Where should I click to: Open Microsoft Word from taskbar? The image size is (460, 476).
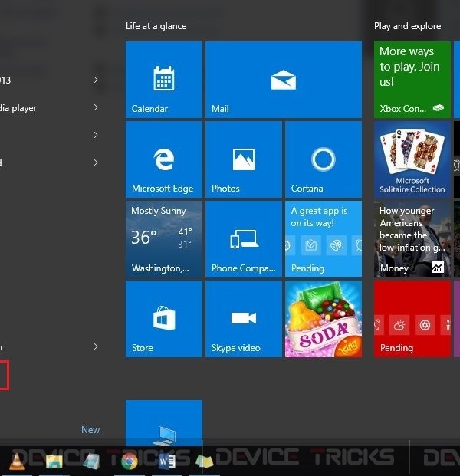[166, 461]
